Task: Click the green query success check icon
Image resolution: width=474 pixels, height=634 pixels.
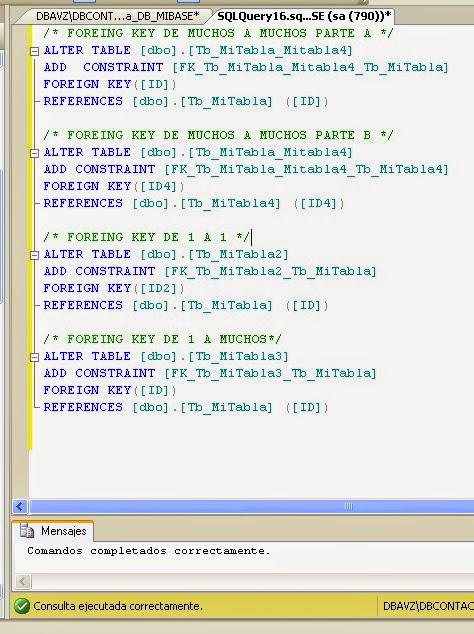Action: 22,606
